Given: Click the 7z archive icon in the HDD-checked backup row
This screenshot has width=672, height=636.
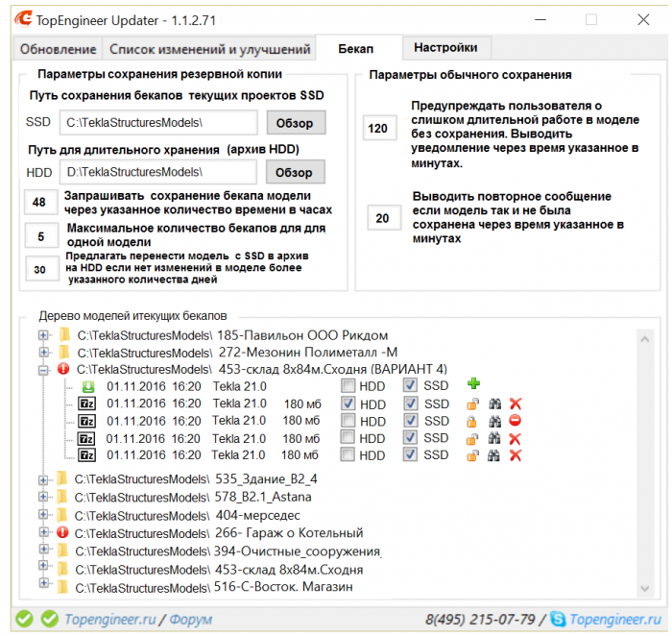Looking at the screenshot, I should [87, 404].
